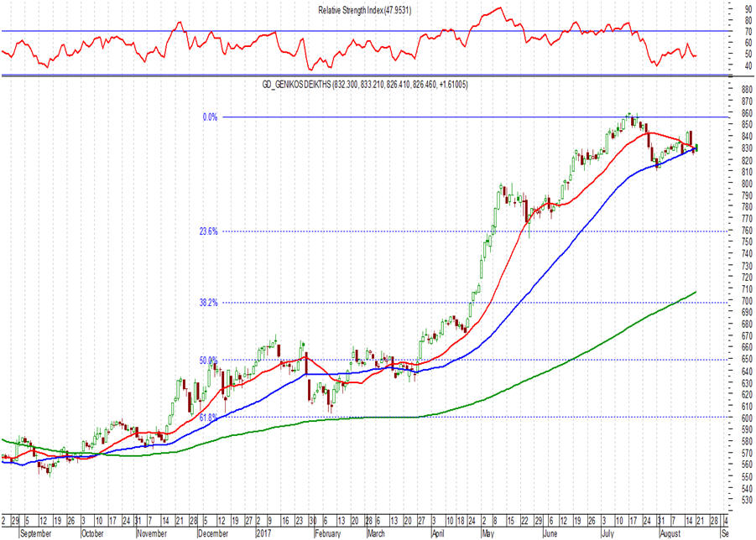Image resolution: width=756 pixels, height=540 pixels.
Task: Click the 38.2% Fibonacci retracement label
Action: coord(209,303)
